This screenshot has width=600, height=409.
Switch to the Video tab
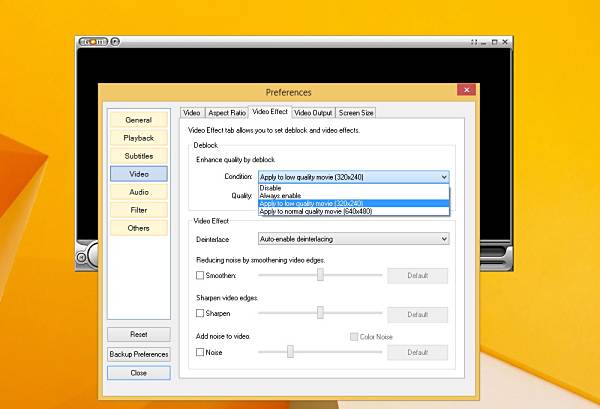coord(192,113)
